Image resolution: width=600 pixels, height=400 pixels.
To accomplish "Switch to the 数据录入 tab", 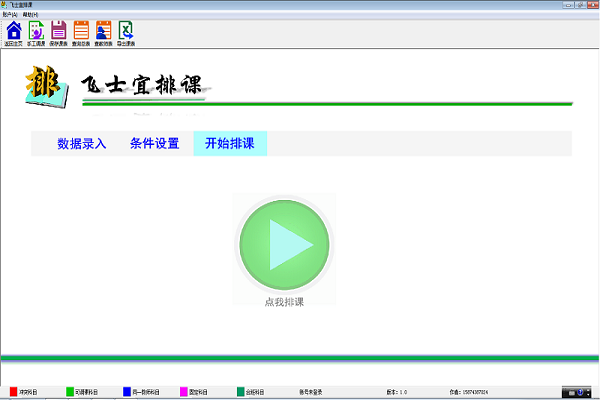I will [x=82, y=144].
